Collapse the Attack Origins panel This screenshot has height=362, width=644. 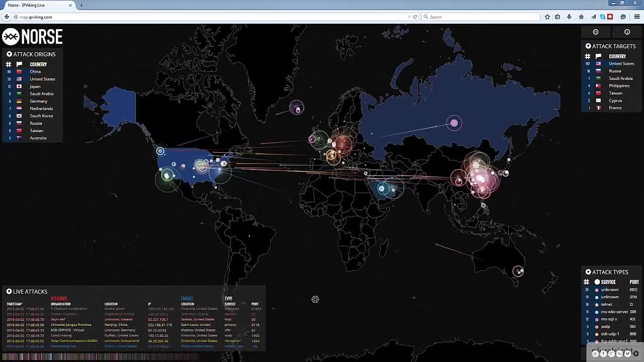tap(9, 54)
